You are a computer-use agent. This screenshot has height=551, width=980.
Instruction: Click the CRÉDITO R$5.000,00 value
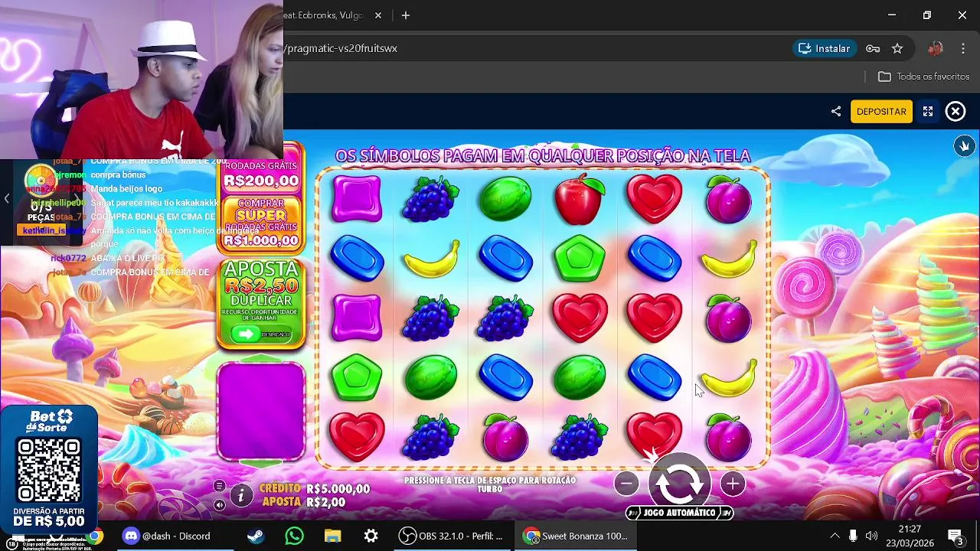tap(338, 488)
